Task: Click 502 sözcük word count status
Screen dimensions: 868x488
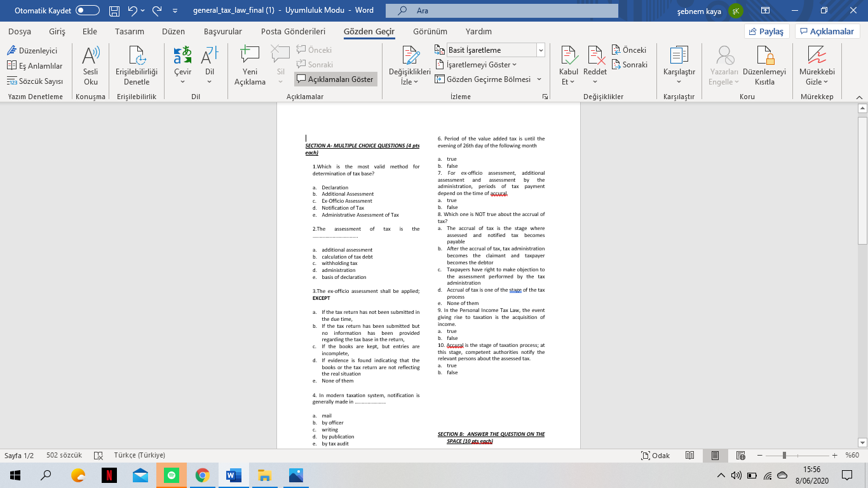Action: [x=64, y=456]
